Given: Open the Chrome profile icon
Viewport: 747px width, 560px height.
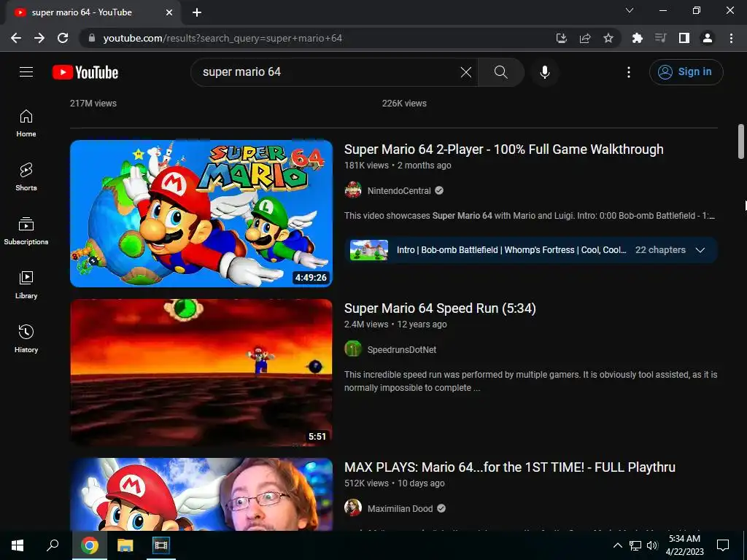Looking at the screenshot, I should tap(708, 38).
